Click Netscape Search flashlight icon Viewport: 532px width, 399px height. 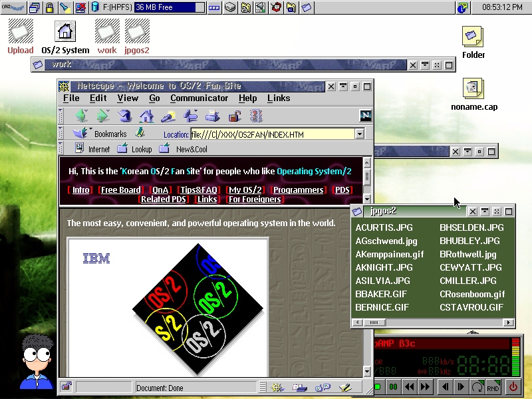[168, 116]
